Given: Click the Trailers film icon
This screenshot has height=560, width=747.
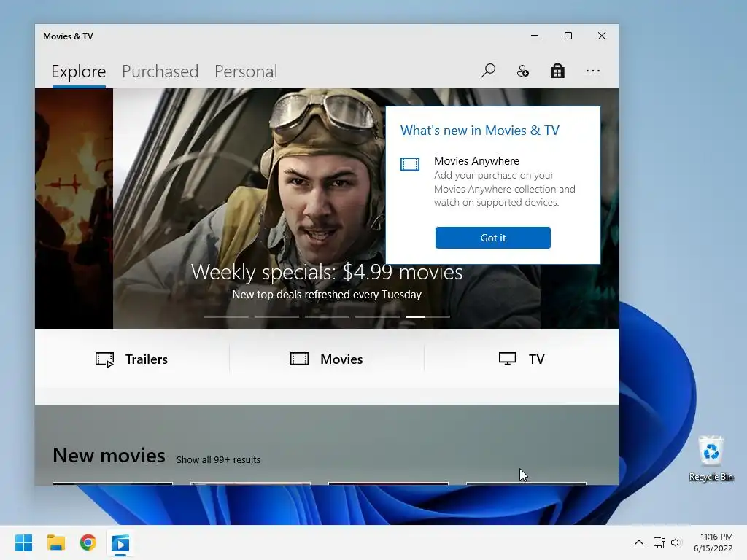Looking at the screenshot, I should coord(105,359).
